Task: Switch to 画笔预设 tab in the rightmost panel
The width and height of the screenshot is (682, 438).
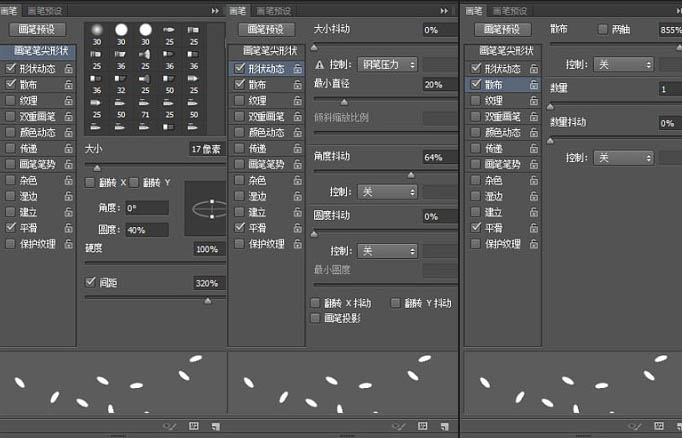Action: point(510,11)
